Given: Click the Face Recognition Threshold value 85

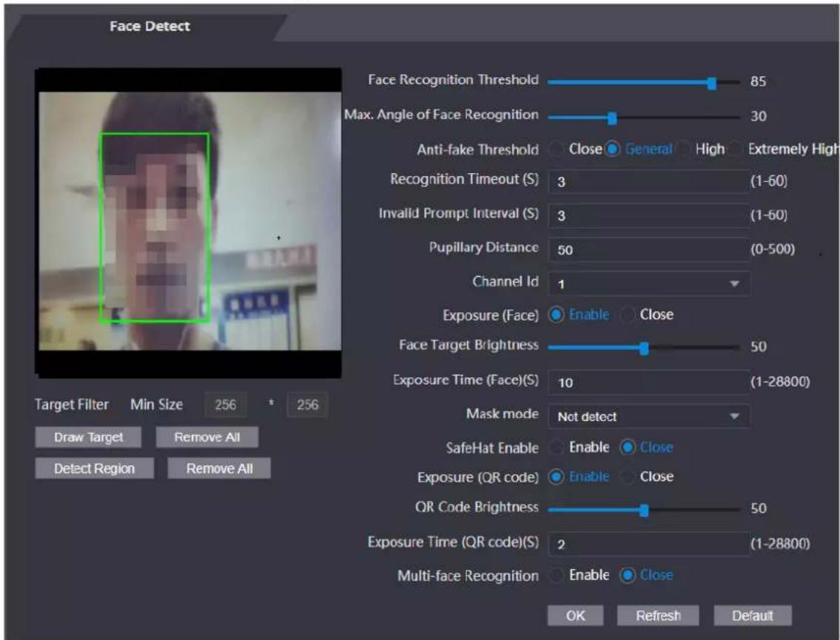Looking at the screenshot, I should coord(758,81).
